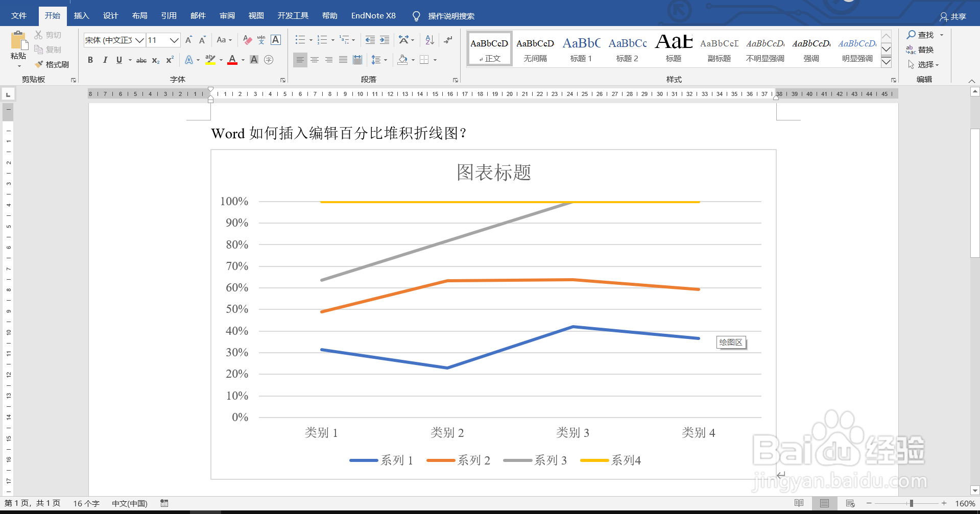Open the 文件 (File) tab
The image size is (980, 514).
(x=19, y=16)
